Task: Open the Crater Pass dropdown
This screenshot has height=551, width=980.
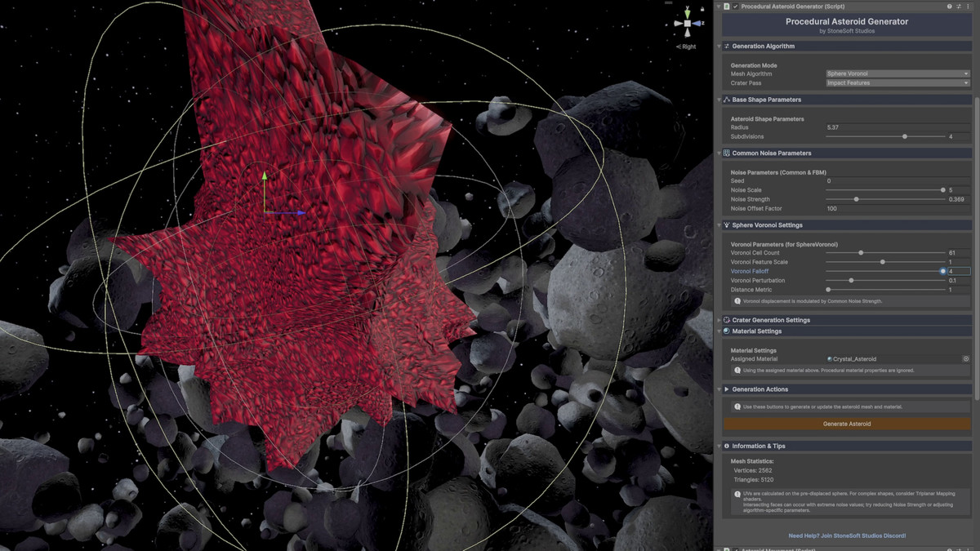Action: (898, 82)
